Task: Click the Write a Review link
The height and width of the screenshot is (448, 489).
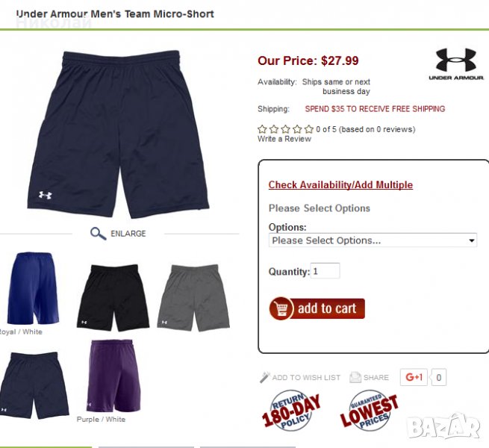Action: 284,139
